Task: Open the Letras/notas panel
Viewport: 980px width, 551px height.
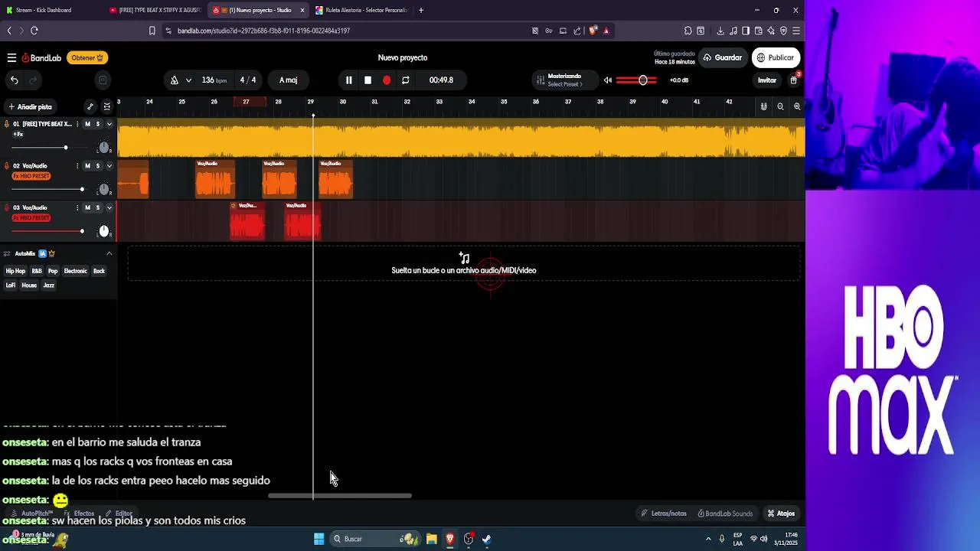Action: [x=664, y=514]
